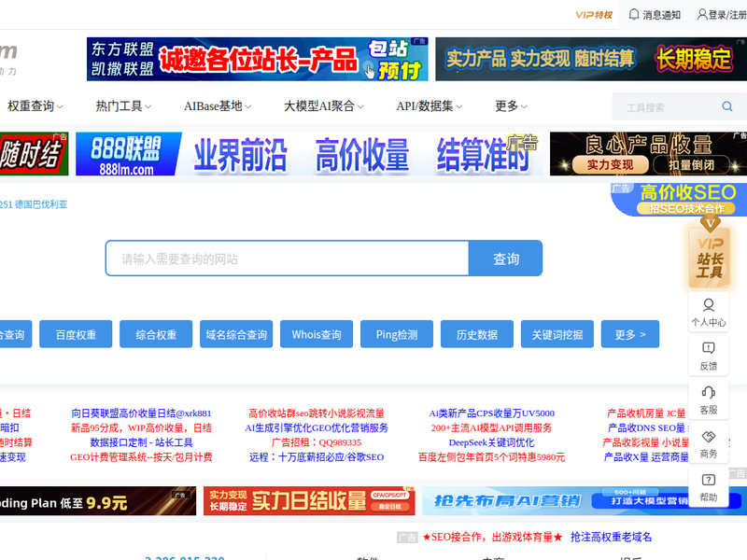Open link ★SEO接合作，出游戏体育量★
Screen dimensions: 747x560
(492, 537)
